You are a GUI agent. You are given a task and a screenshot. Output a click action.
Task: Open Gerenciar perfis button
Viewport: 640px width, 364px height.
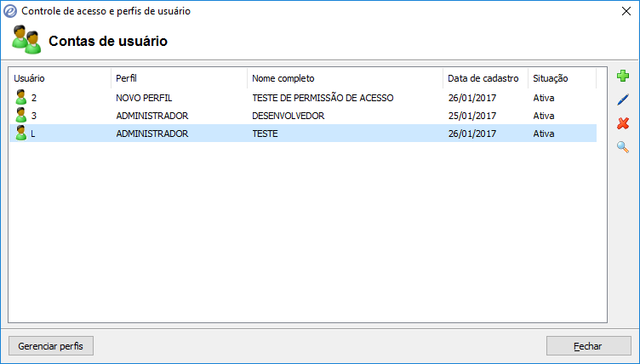click(x=51, y=346)
